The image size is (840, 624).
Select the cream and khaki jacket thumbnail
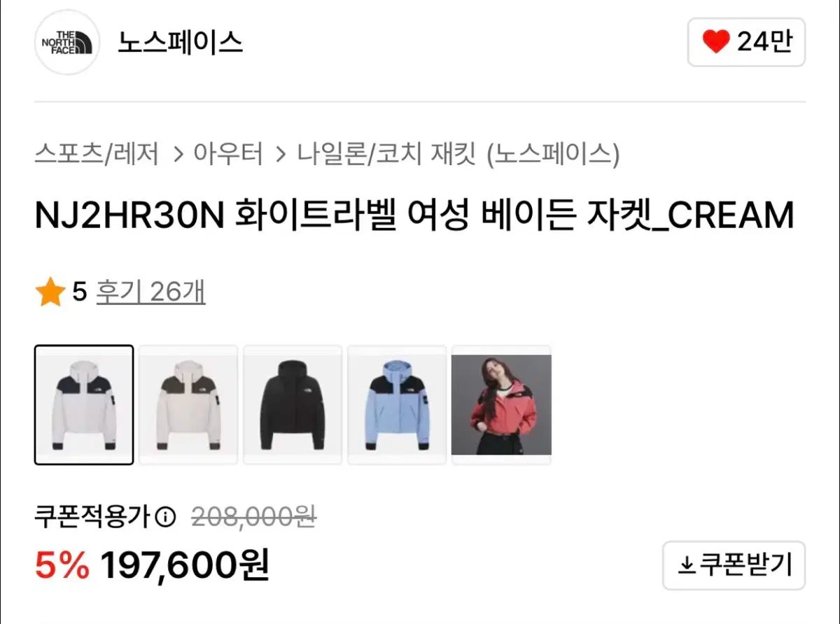click(188, 405)
